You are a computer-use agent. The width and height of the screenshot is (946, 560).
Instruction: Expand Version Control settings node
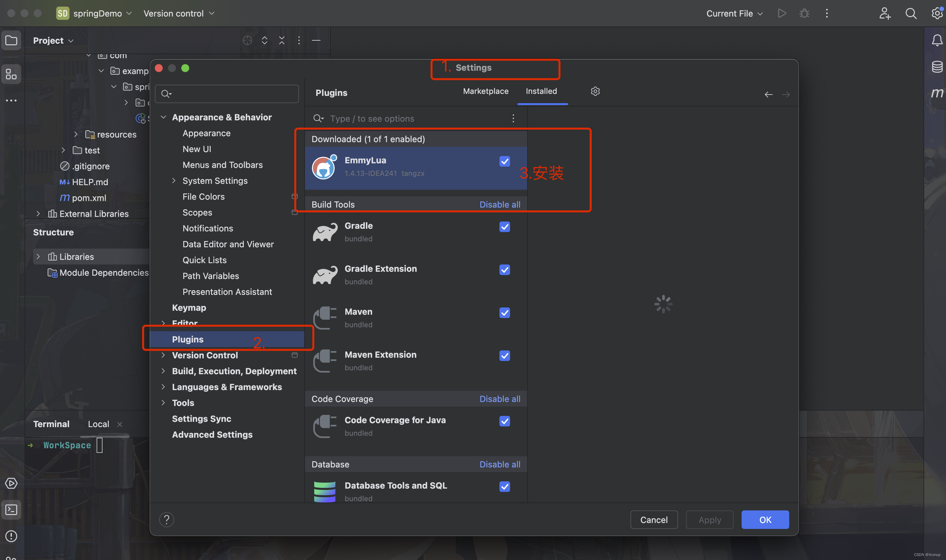[163, 355]
